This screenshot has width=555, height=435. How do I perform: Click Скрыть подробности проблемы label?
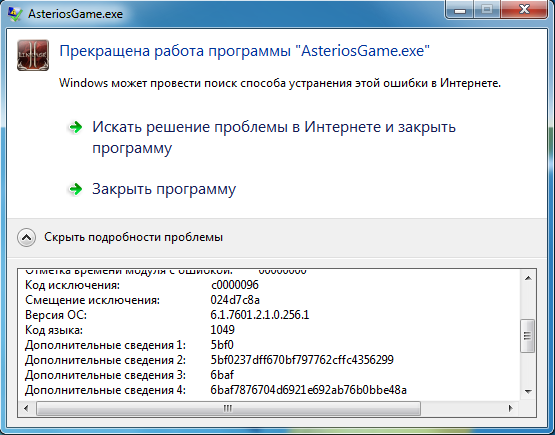tap(133, 237)
